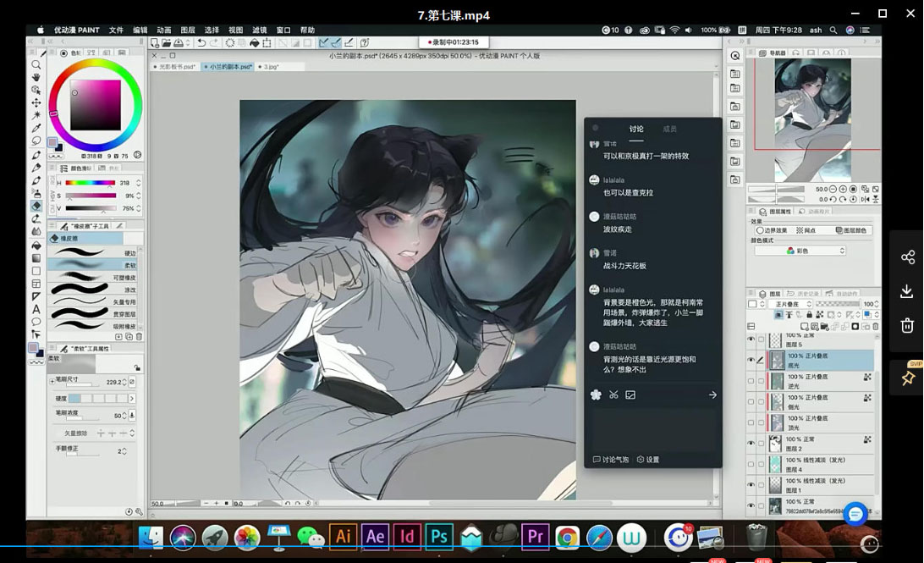Adjust the brush density 50 stepper
The height and width of the screenshot is (563, 924).
(x=124, y=415)
